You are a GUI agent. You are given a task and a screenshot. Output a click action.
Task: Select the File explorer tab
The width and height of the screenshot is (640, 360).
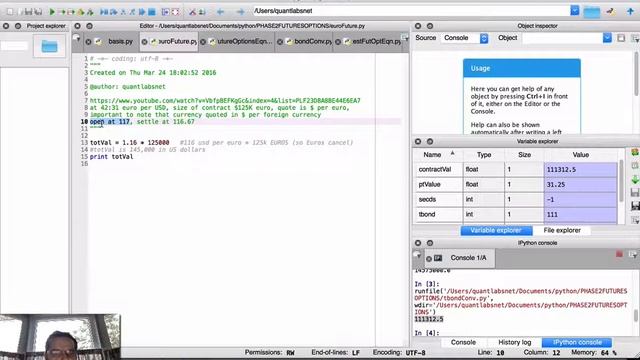pyautogui.click(x=562, y=231)
